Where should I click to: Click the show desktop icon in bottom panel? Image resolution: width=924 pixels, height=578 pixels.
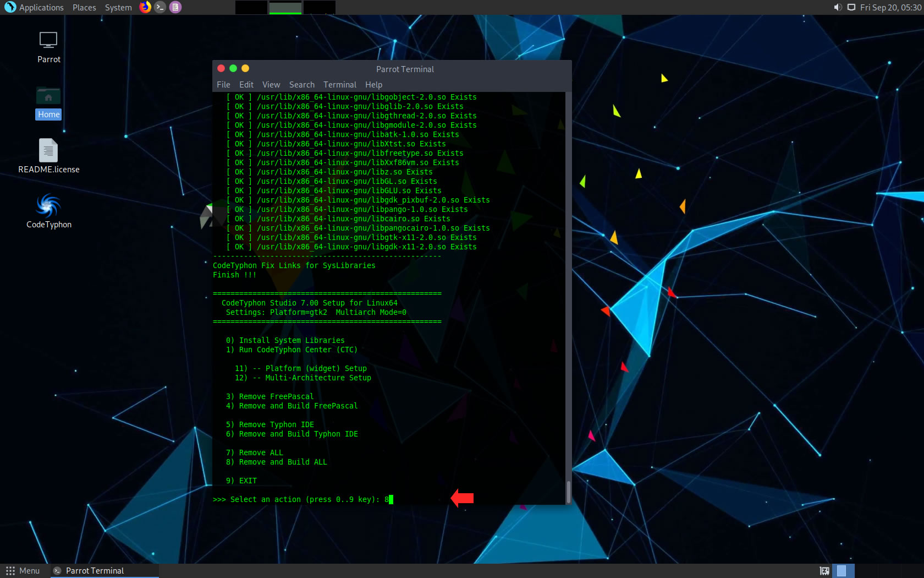click(x=824, y=571)
